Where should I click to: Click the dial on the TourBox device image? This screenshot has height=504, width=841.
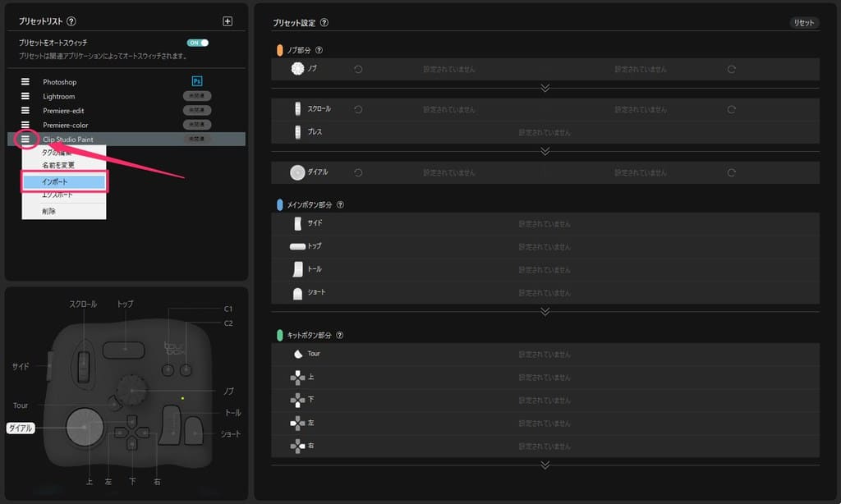tap(85, 427)
